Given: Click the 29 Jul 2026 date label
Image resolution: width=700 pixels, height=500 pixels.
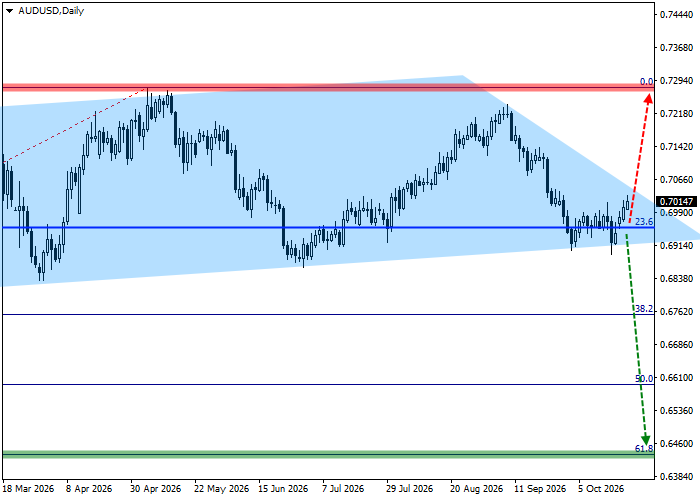Looking at the screenshot, I should 410,489.
